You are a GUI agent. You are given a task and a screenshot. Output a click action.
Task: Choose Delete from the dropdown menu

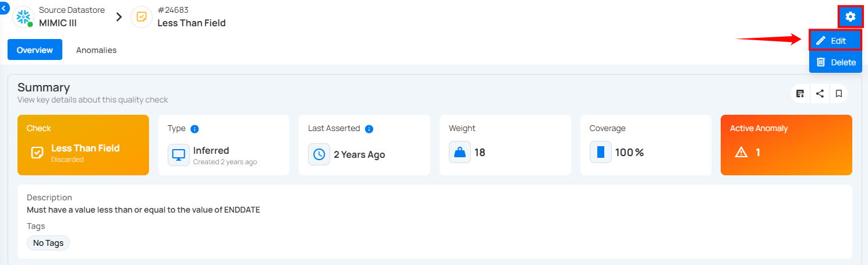835,62
